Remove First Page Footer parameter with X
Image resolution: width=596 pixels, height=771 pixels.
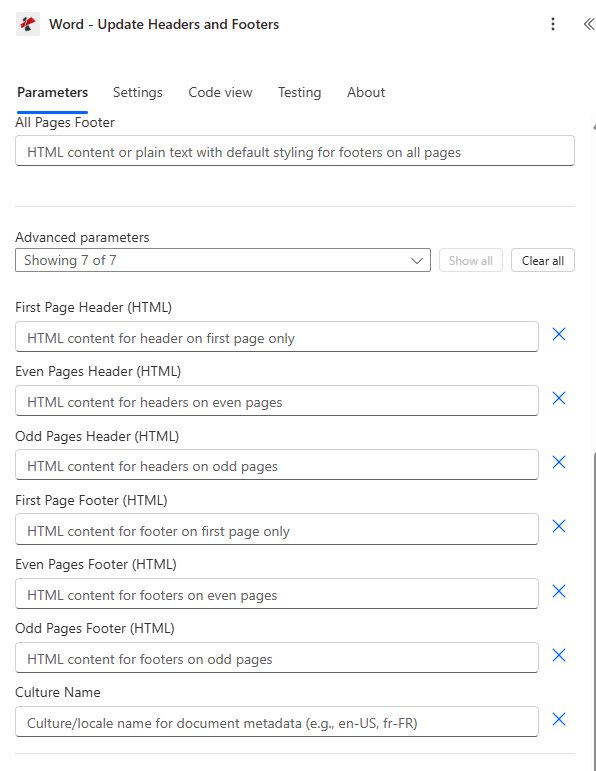pyautogui.click(x=559, y=527)
